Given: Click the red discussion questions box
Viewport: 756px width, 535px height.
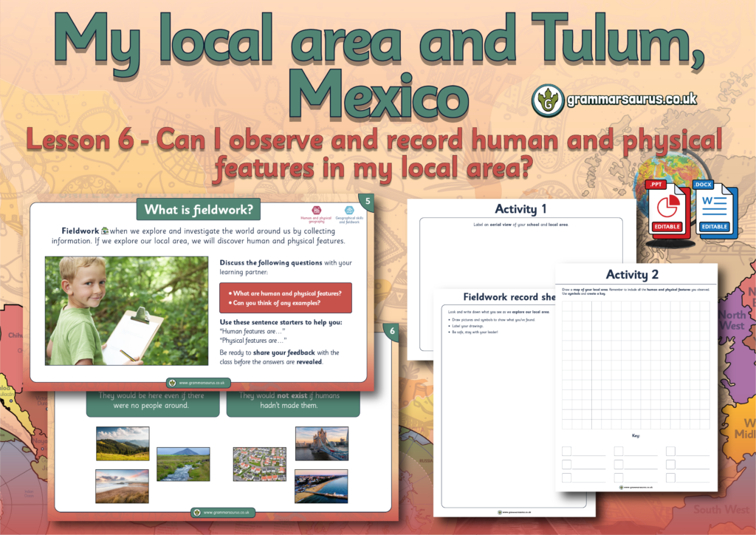Looking at the screenshot, I should [x=286, y=298].
